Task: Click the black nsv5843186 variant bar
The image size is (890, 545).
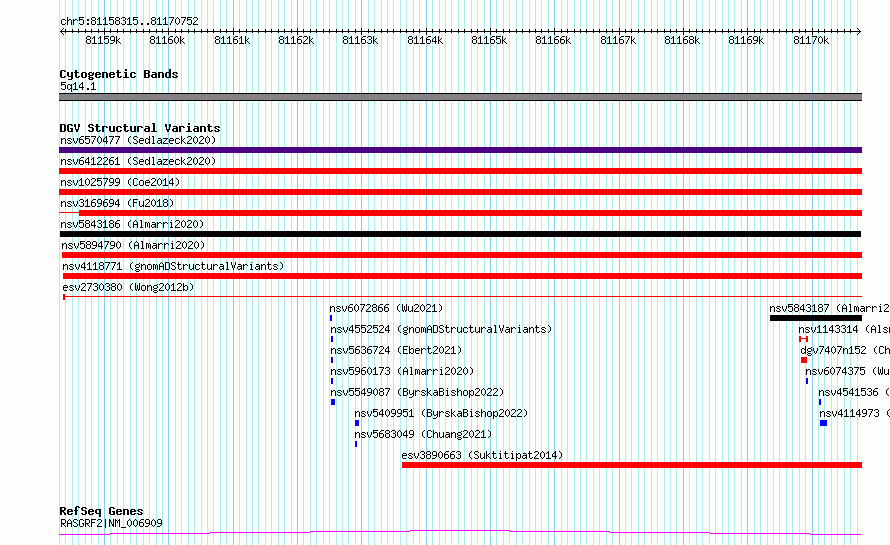Action: click(x=460, y=234)
